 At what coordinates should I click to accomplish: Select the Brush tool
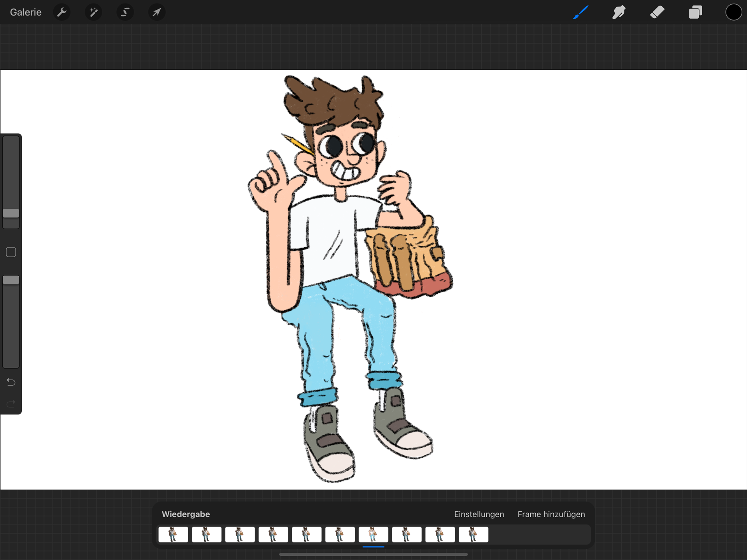click(580, 12)
